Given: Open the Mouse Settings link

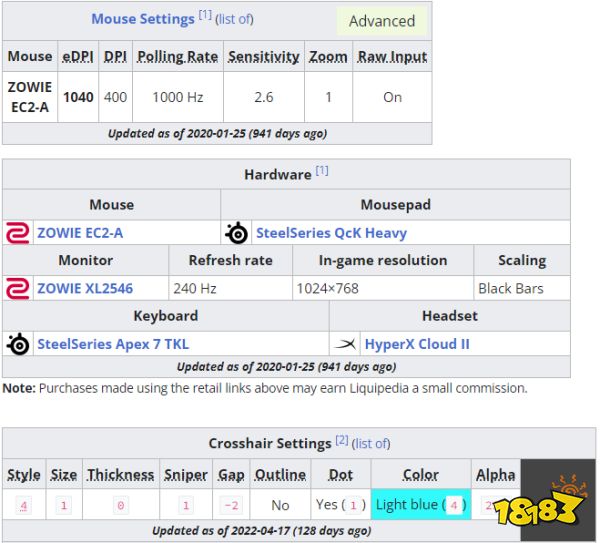Looking at the screenshot, I should coord(143,19).
